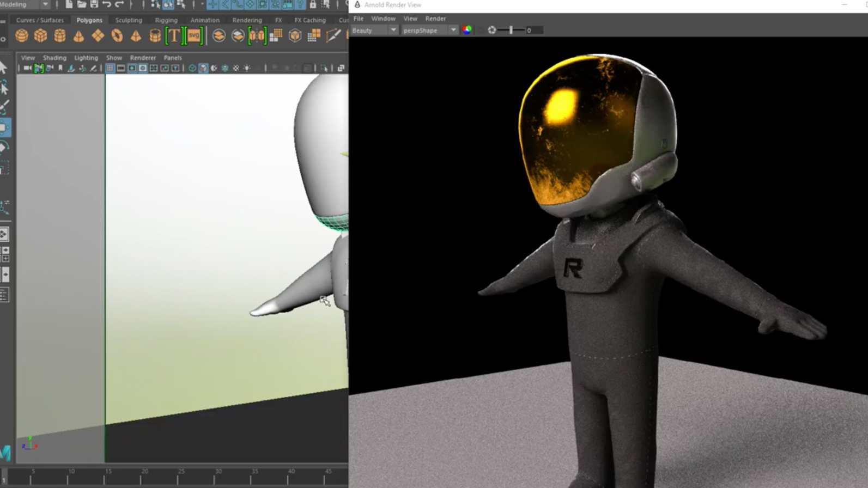Screen dimensions: 868x488
Task: Select the Polygons shelf tab
Action: pyautogui.click(x=89, y=20)
